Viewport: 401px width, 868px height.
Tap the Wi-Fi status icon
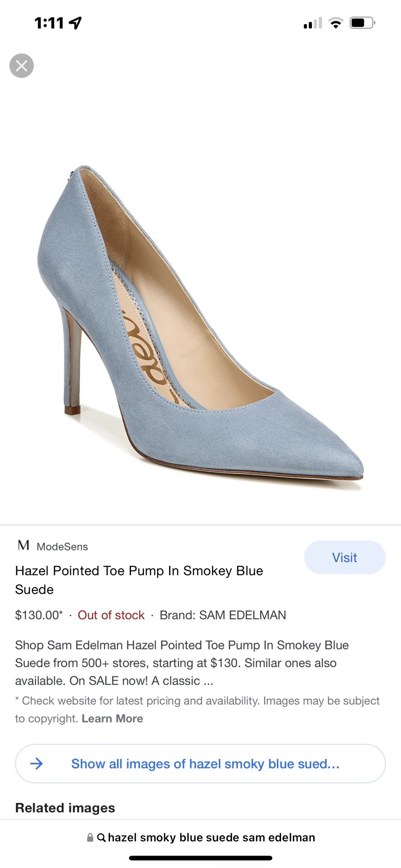tap(335, 23)
